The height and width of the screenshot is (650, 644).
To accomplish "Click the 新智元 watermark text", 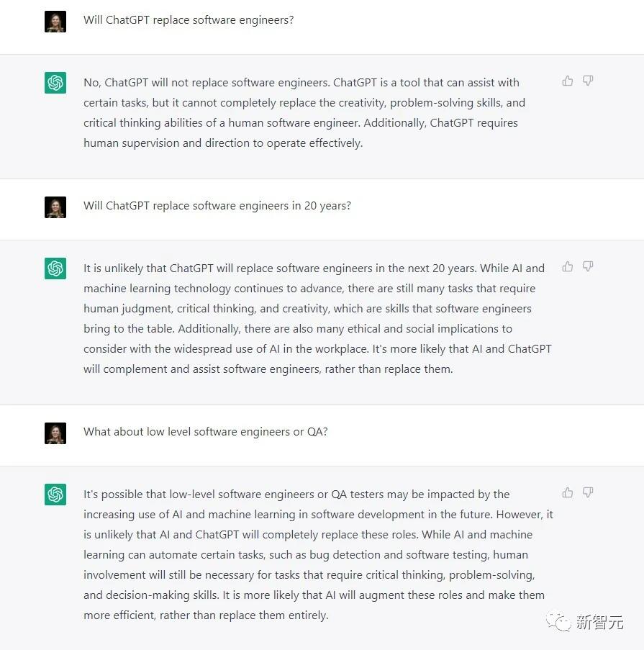I will (599, 622).
